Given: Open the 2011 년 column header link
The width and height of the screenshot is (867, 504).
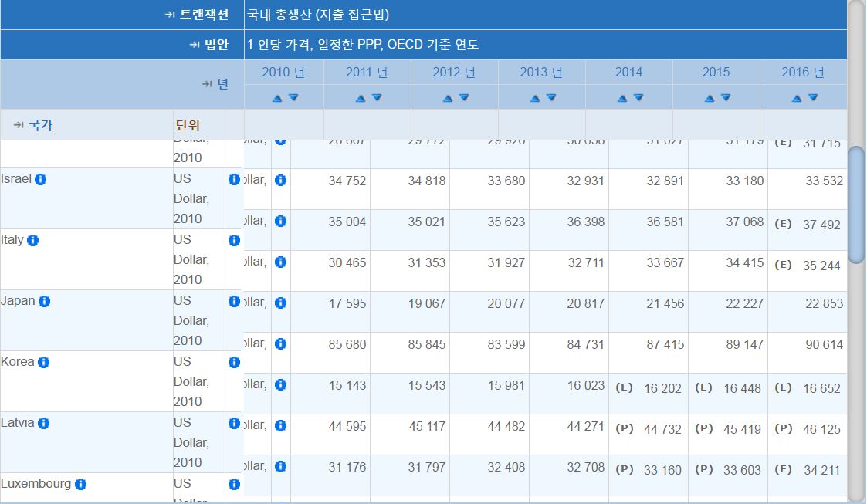Looking at the screenshot, I should [367, 73].
